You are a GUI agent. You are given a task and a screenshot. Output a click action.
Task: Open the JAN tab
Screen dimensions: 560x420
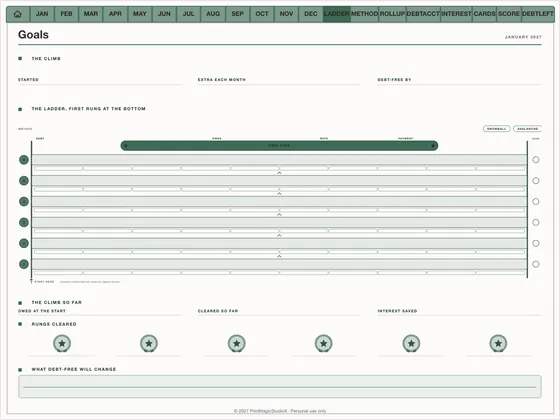coord(42,14)
